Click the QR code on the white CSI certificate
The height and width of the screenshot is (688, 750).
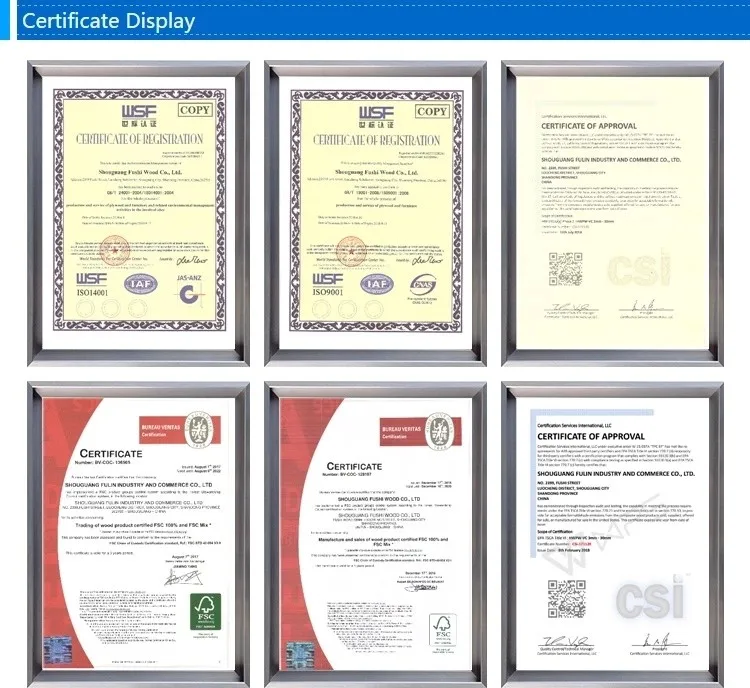(567, 599)
